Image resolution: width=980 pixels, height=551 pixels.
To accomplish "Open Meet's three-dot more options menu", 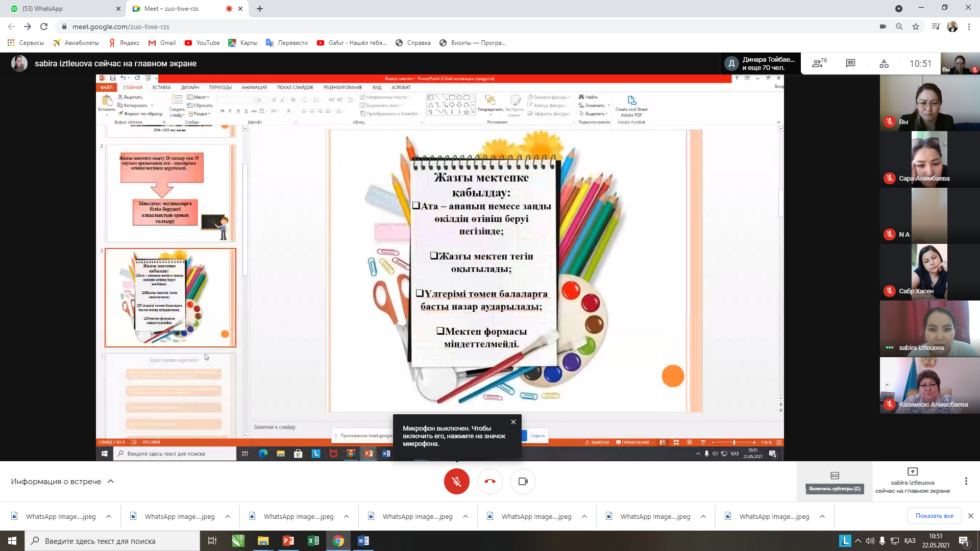I will click(966, 481).
